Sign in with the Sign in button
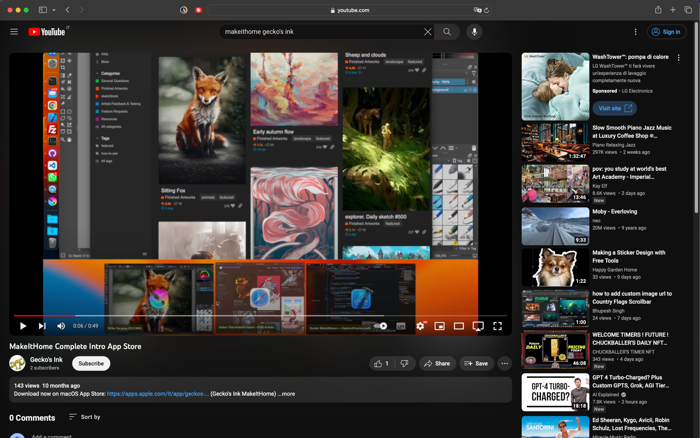This screenshot has width=700, height=438. click(667, 32)
